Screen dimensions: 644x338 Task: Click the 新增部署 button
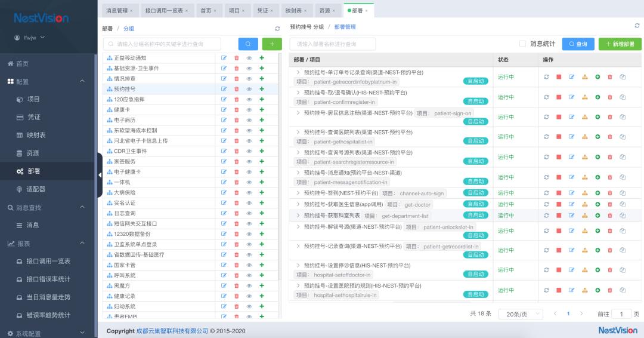click(620, 44)
